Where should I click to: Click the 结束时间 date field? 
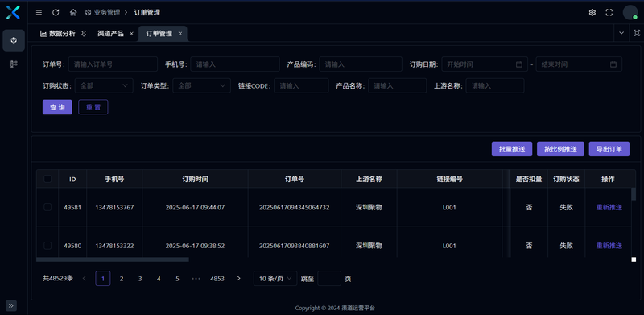point(579,64)
